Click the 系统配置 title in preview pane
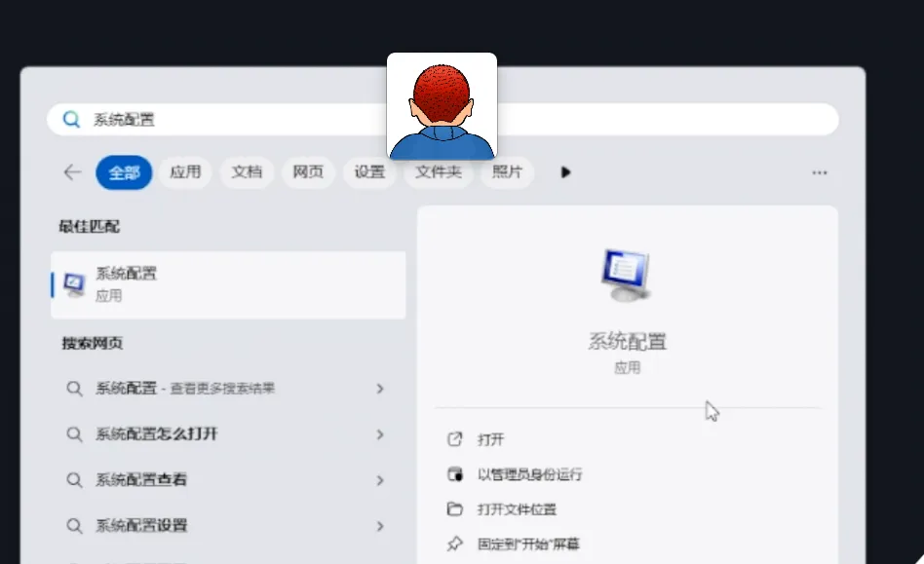This screenshot has height=564, width=924. pyautogui.click(x=627, y=342)
